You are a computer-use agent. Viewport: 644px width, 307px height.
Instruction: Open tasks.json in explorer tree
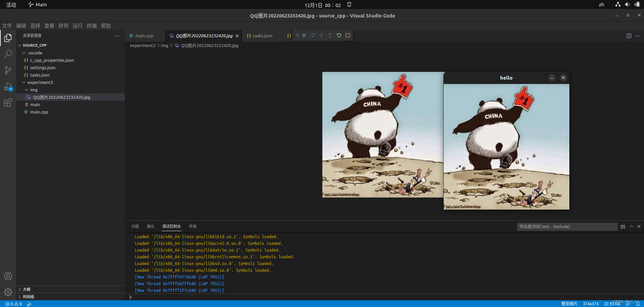click(70, 75)
